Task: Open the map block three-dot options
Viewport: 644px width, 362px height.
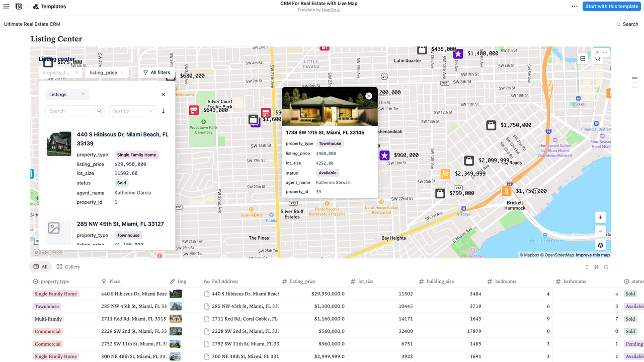Action: (x=605, y=52)
